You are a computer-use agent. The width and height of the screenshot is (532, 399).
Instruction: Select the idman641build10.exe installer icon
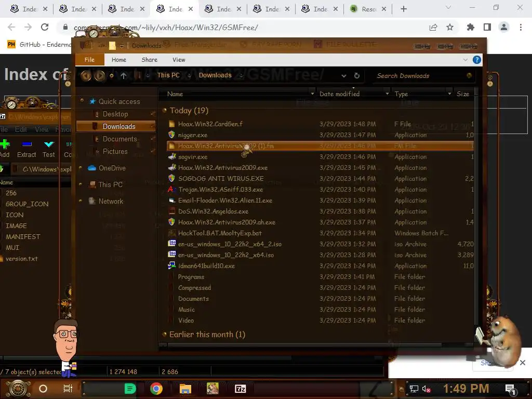[x=172, y=265]
